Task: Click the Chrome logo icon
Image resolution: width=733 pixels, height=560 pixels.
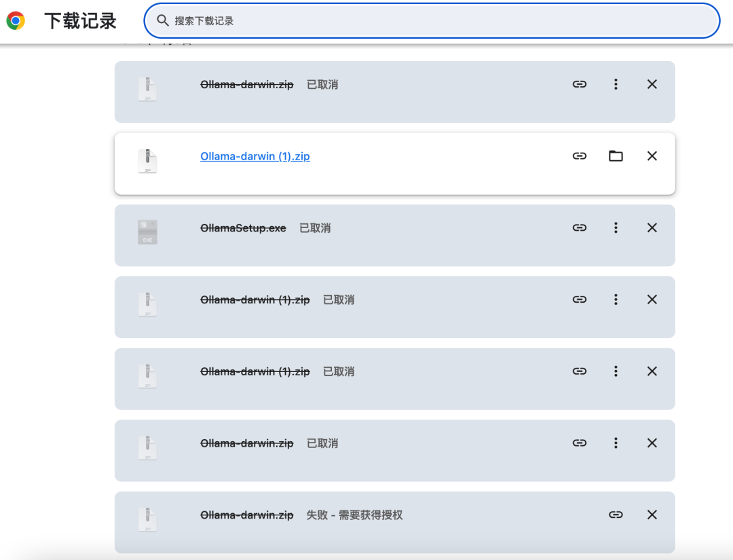Action: pos(16,20)
